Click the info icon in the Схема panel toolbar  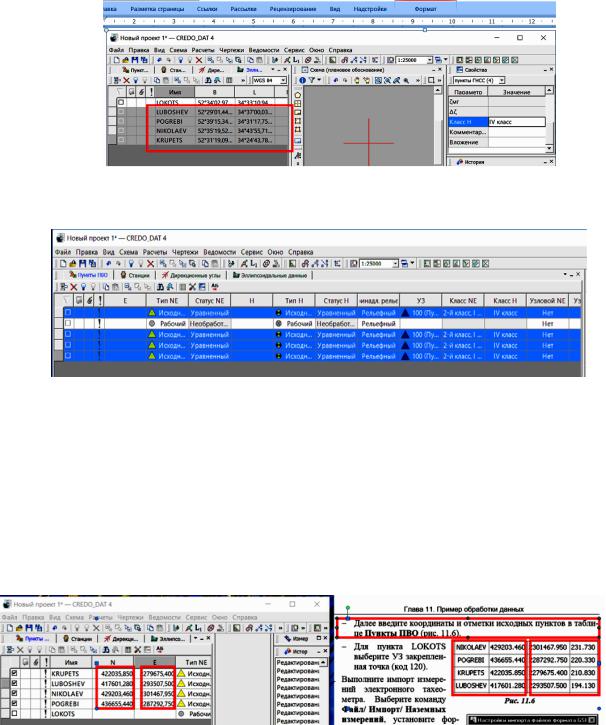(x=302, y=80)
